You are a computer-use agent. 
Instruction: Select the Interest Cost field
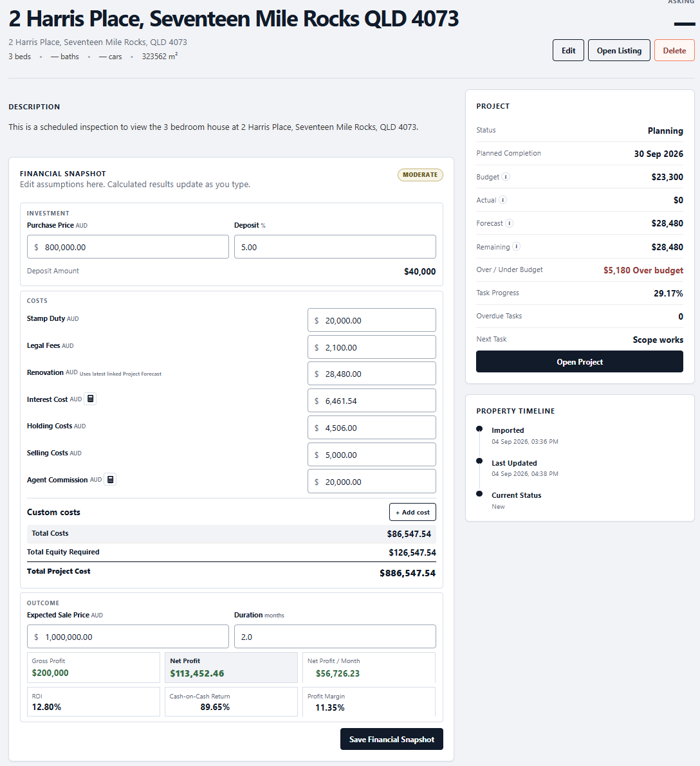[x=371, y=401]
